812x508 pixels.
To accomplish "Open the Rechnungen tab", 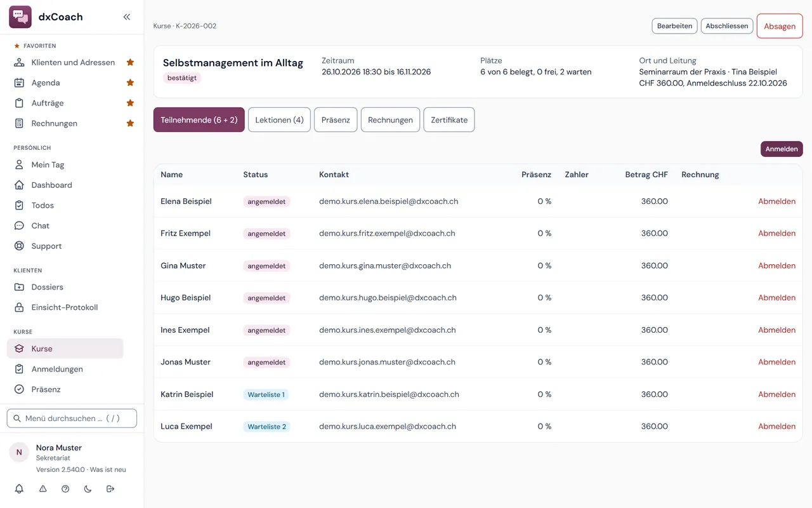I will point(390,120).
